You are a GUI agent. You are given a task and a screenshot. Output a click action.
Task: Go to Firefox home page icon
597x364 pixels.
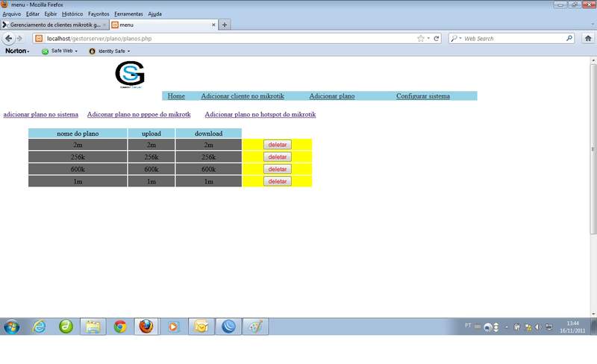[x=588, y=39]
